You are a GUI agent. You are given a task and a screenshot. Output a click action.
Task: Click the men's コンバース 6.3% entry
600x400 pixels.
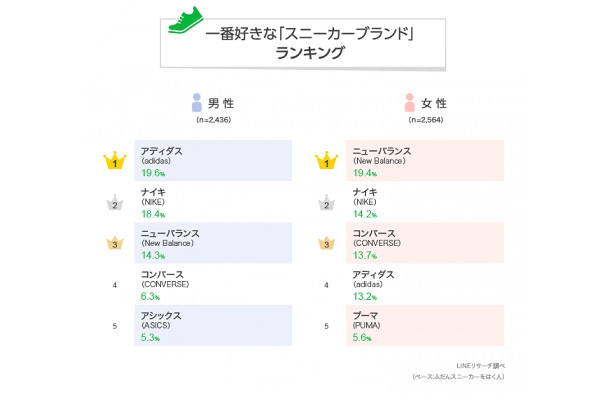(x=212, y=285)
